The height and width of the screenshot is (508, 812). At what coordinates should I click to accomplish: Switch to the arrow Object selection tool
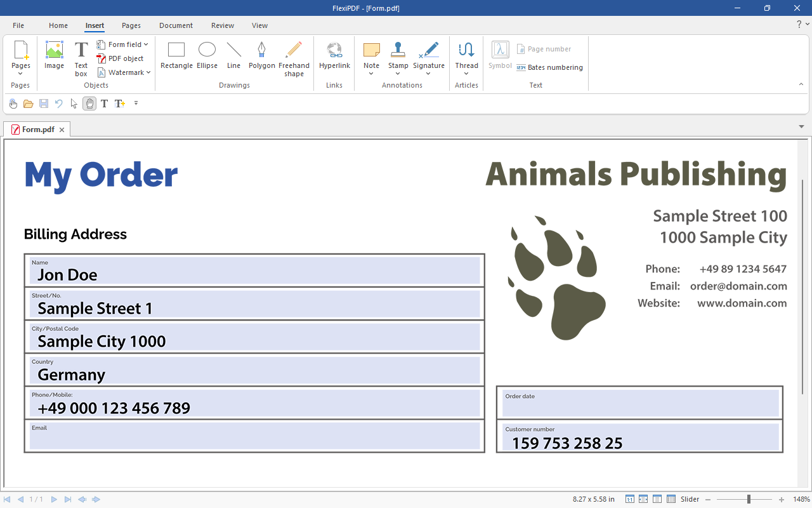(x=74, y=104)
